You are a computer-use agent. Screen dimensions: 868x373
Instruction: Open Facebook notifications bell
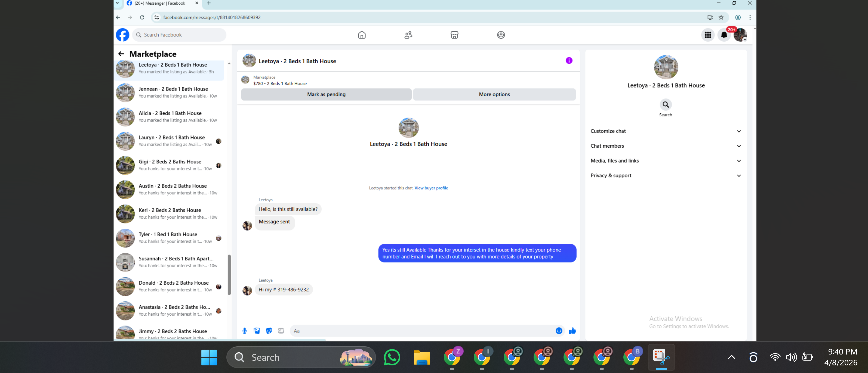(724, 35)
